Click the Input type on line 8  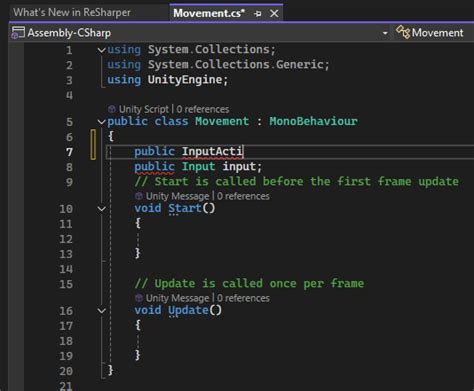coord(198,166)
